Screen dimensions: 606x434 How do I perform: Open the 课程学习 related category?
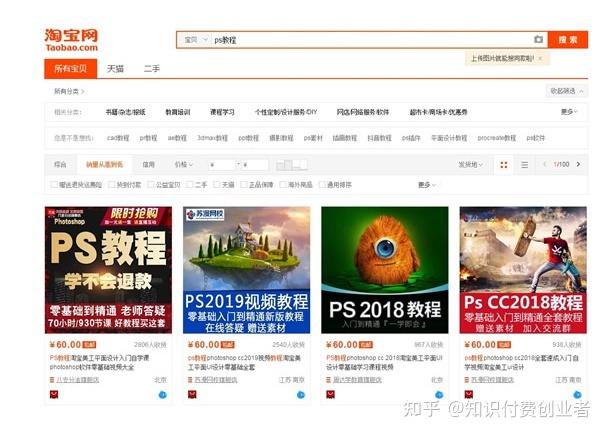(222, 112)
